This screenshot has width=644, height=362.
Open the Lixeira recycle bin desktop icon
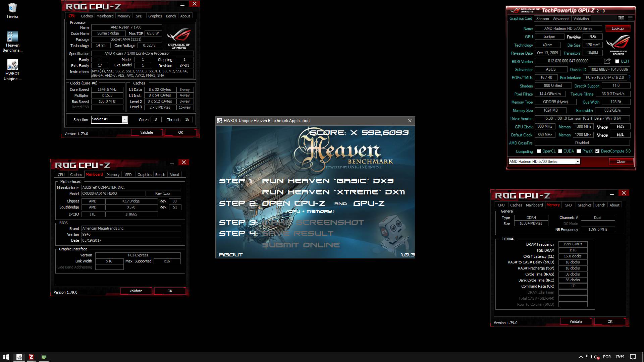12,11
